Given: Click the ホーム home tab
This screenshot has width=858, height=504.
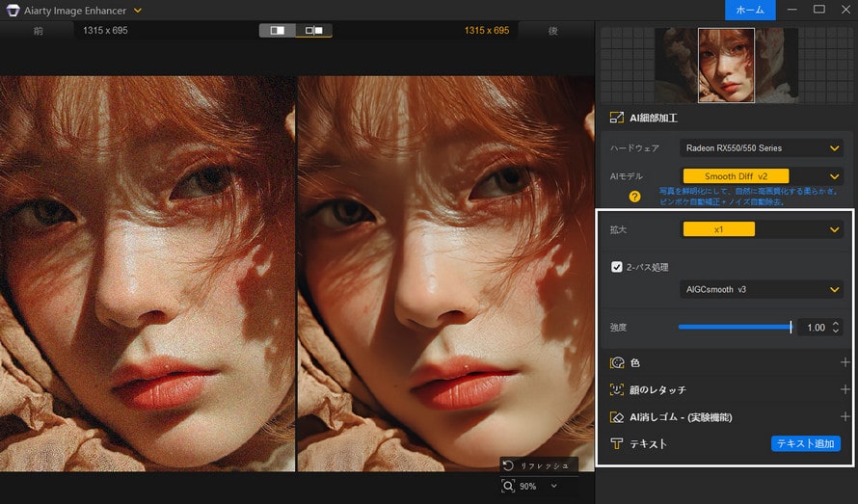Looking at the screenshot, I should [x=749, y=10].
